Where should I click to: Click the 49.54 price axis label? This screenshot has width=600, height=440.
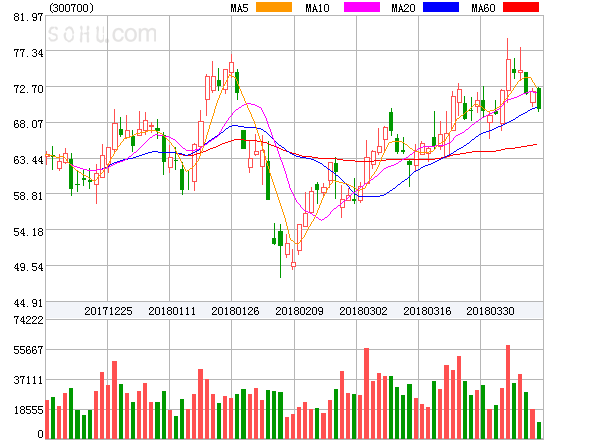28,267
